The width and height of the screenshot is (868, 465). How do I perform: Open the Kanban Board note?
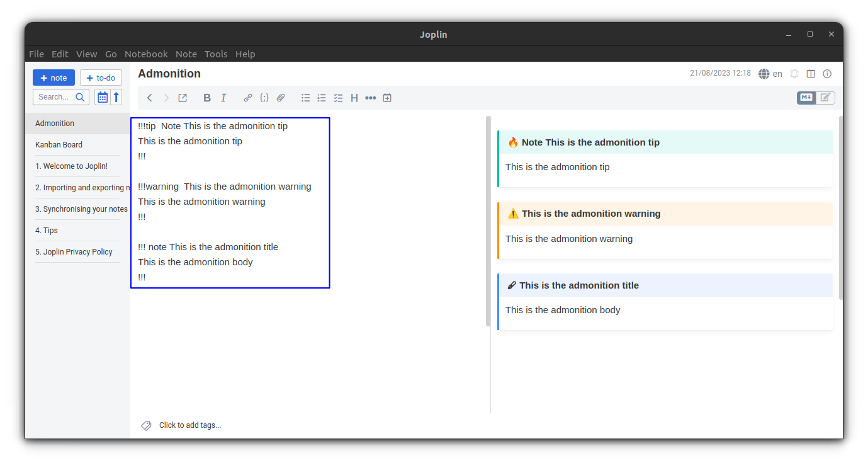(77, 145)
